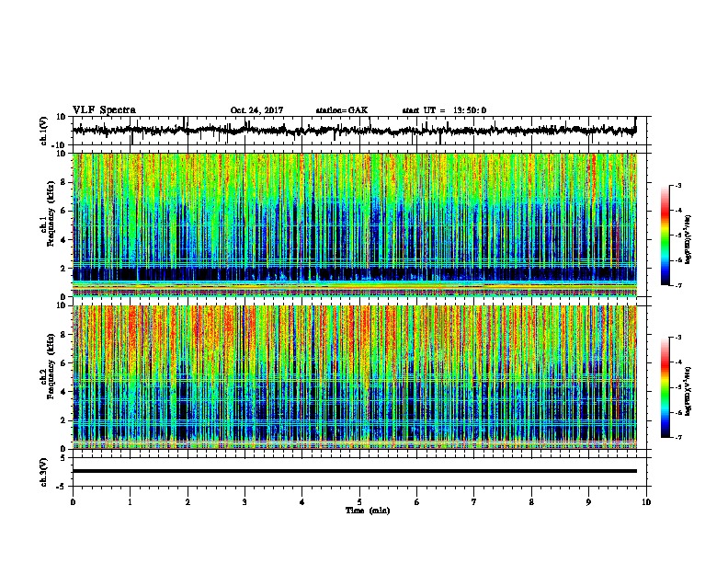Image resolution: width=728 pixels, height=563 pixels.
Task: Select the date text "Oct. 24, 2017"
Action: (256, 110)
